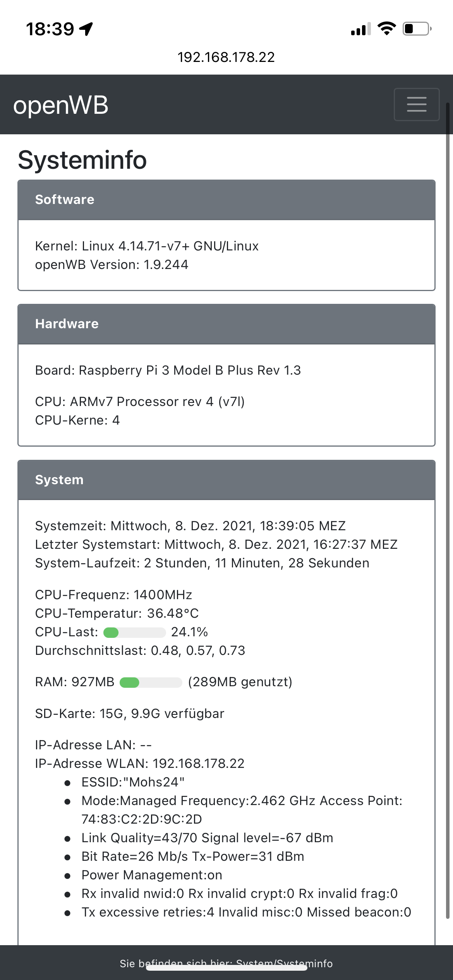The height and width of the screenshot is (980, 453).
Task: Tap the Wi-Fi status icon
Action: [386, 29]
